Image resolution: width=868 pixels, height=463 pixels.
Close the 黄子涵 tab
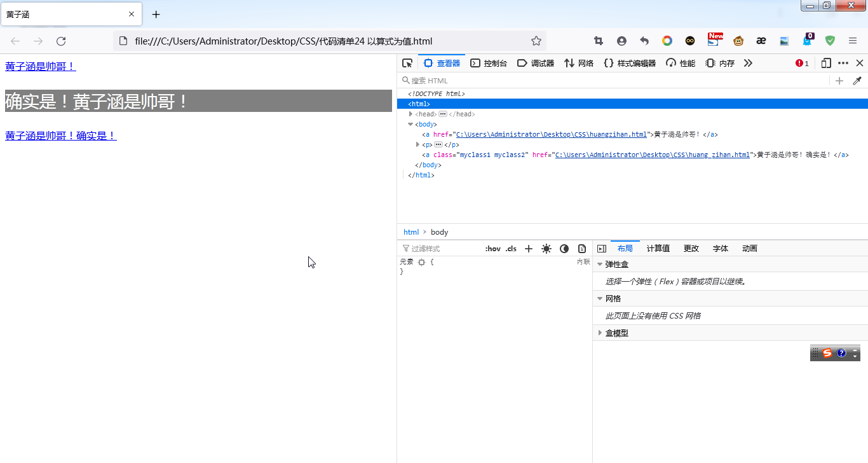[132, 14]
